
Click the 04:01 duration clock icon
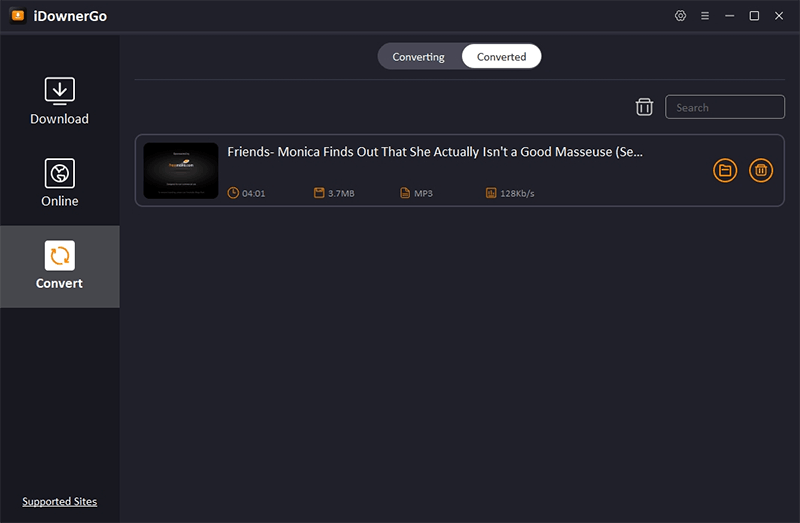[234, 193]
